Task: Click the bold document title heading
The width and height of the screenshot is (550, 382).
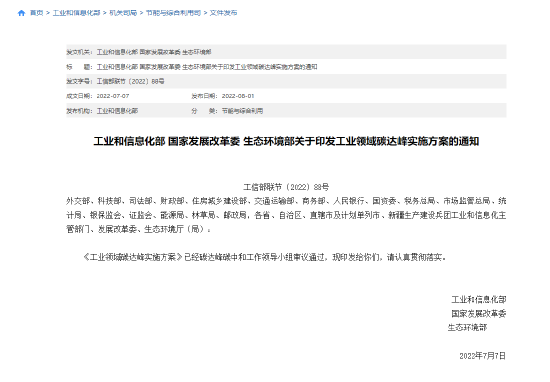Action: pyautogui.click(x=286, y=141)
